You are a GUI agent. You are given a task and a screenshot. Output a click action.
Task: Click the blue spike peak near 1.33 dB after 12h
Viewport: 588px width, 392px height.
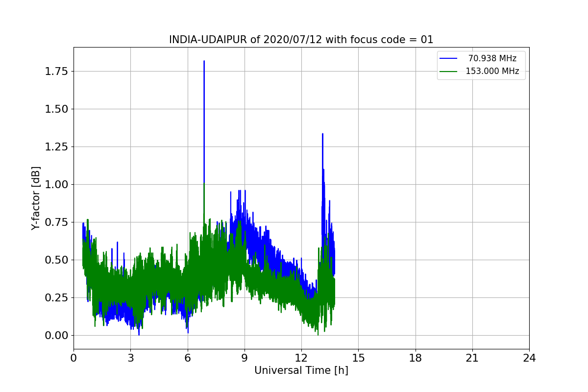(x=322, y=134)
